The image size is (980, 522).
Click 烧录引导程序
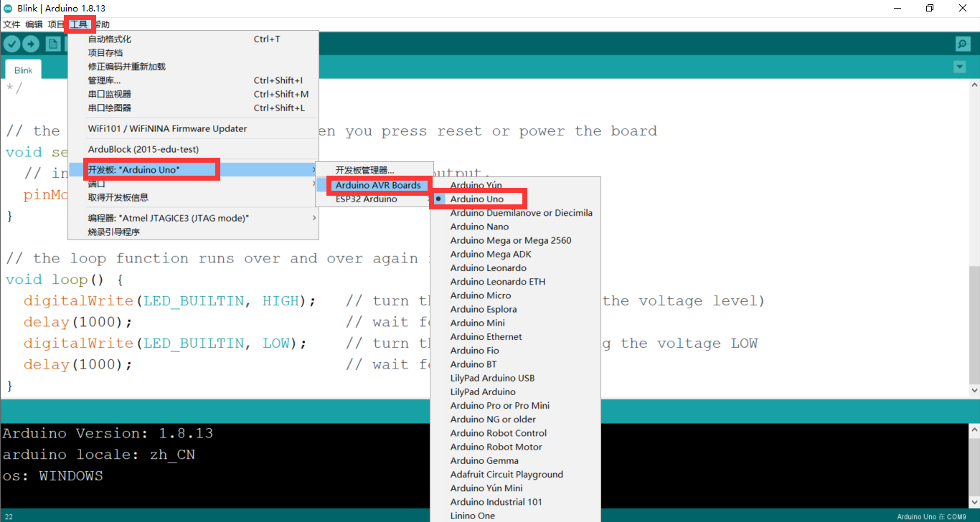tap(193, 232)
